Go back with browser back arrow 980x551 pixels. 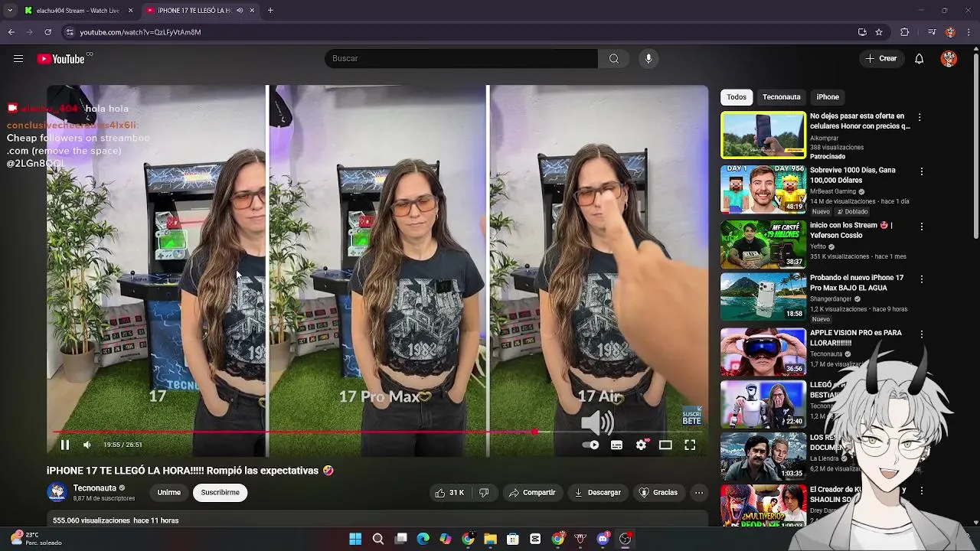point(11,32)
